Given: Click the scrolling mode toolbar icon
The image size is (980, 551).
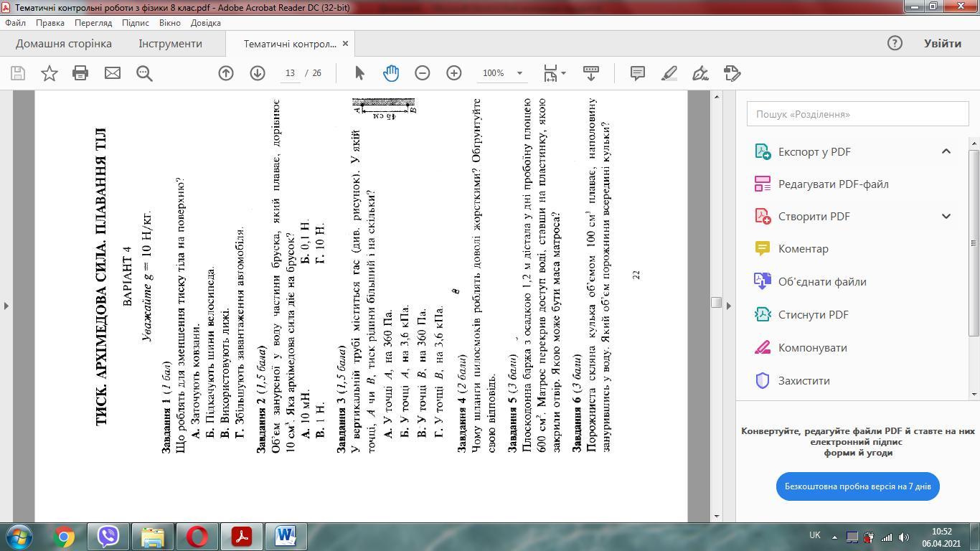Looking at the screenshot, I should pyautogui.click(x=591, y=73).
